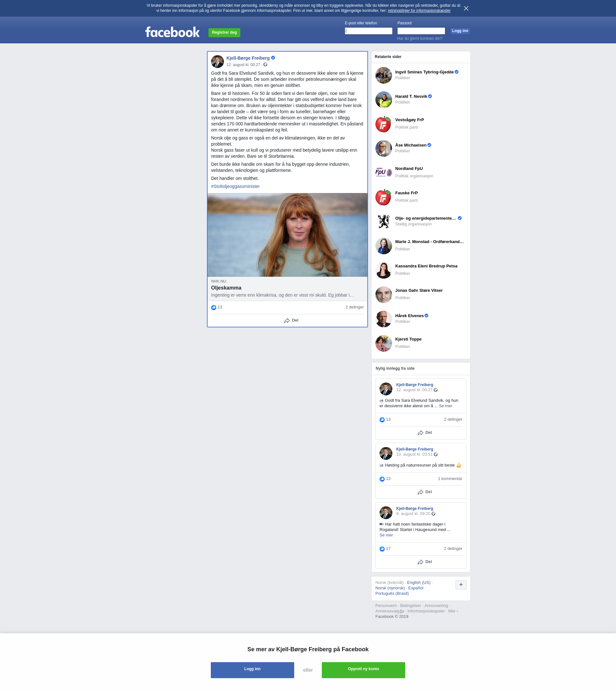Open the Olje- og energidepartementet lion crest

383,222
